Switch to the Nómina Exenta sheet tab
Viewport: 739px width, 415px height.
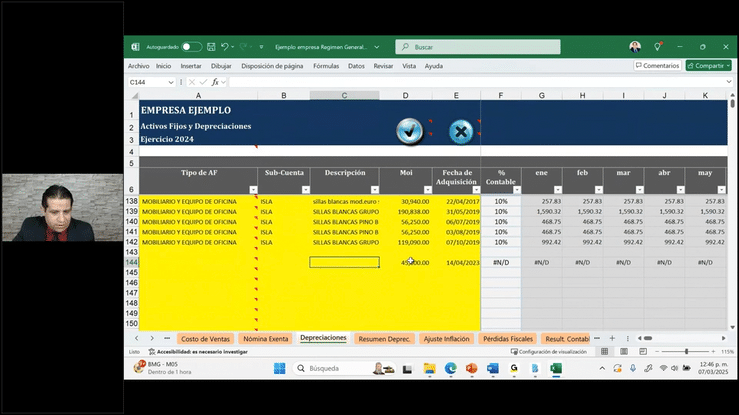pos(265,339)
